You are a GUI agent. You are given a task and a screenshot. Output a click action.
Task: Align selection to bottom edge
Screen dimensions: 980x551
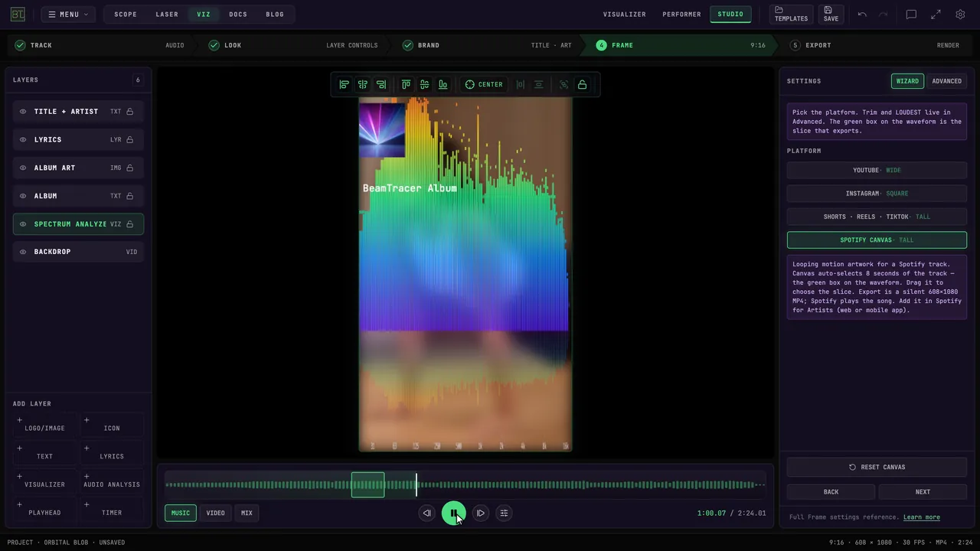443,84
